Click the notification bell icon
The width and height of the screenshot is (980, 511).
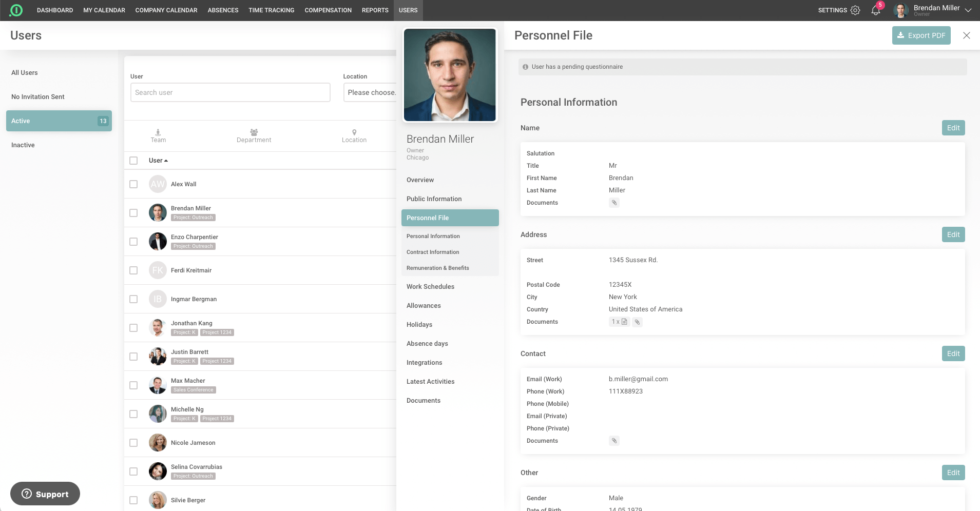875,10
